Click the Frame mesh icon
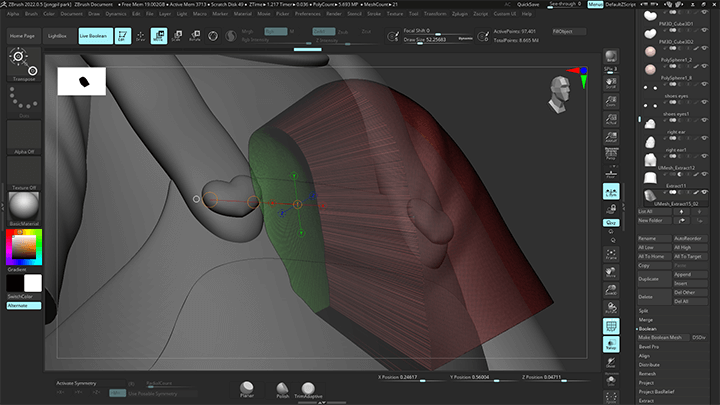This screenshot has width=720, height=405. [x=611, y=253]
